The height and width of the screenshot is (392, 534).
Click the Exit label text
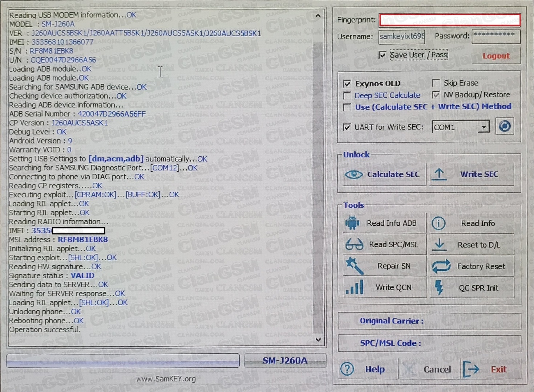point(499,369)
